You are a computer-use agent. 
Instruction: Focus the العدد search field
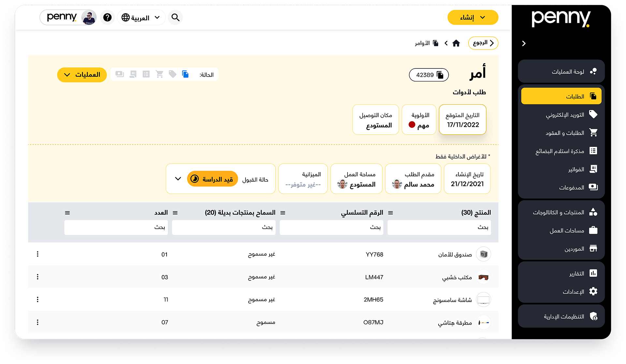coord(116,227)
